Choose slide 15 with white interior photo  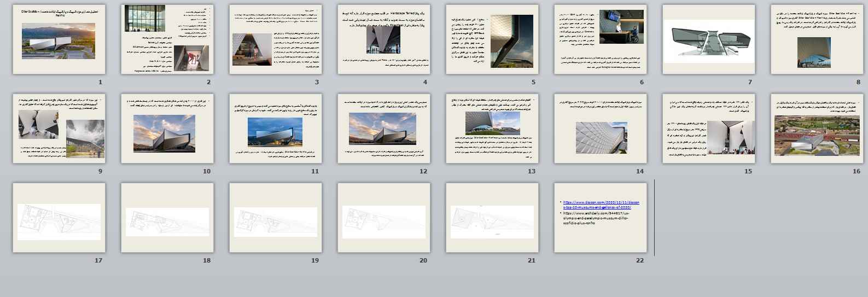point(709,129)
